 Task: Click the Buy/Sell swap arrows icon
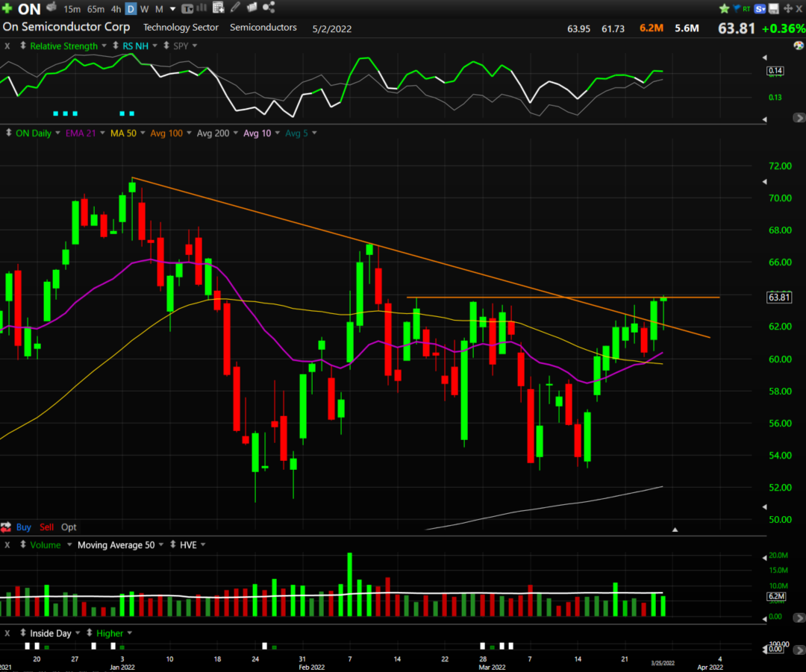click(x=6, y=527)
